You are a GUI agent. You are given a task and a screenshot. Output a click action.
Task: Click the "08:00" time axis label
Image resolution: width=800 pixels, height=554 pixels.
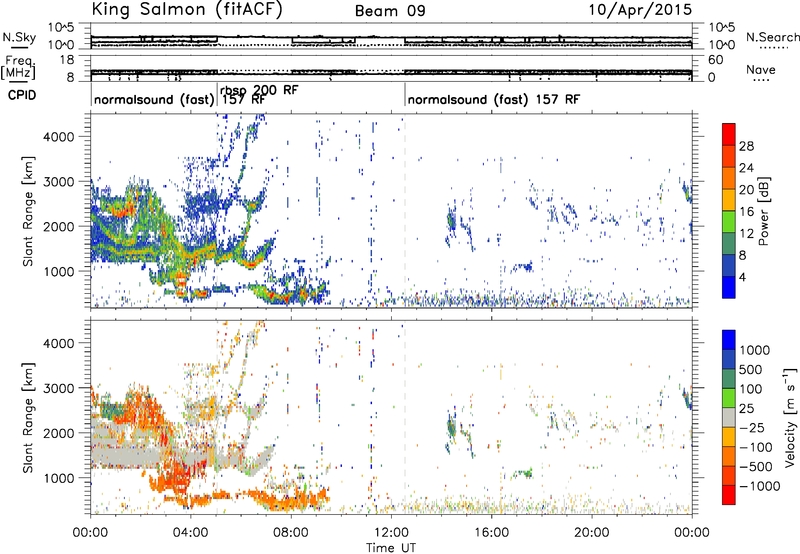click(291, 533)
